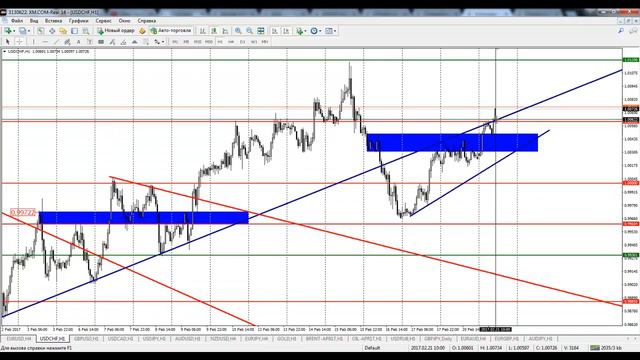The height and width of the screenshot is (360, 640).
Task: Select the text label tool
Action: point(89,42)
